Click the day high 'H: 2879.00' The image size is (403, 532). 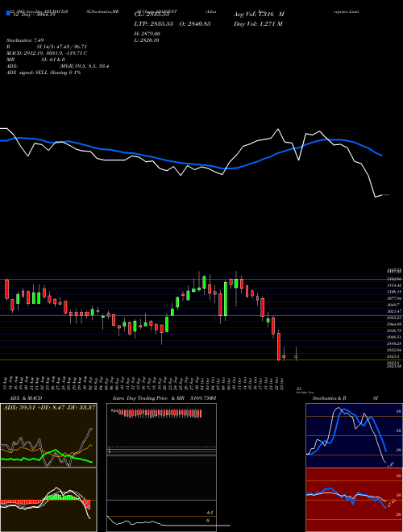147,34
